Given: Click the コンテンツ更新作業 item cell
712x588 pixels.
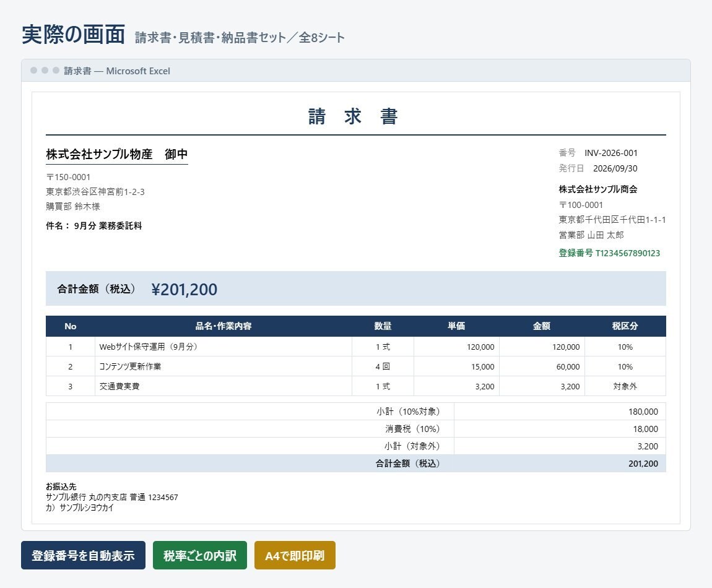Looking at the screenshot, I should (x=224, y=366).
